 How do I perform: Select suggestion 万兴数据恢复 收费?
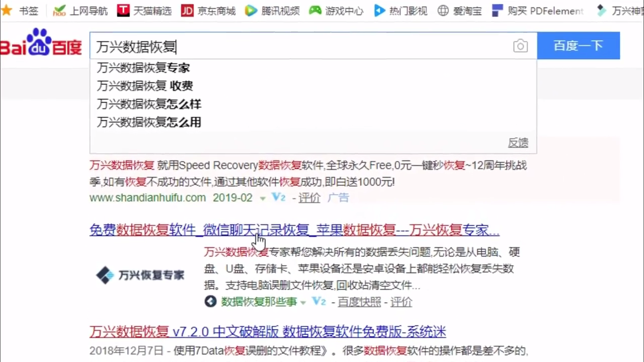tap(313, 86)
